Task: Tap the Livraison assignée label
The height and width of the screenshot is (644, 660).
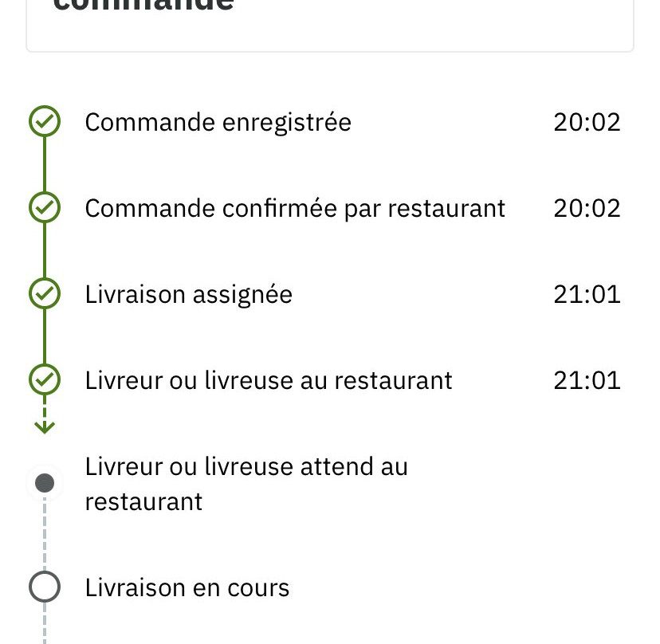Action: (189, 295)
